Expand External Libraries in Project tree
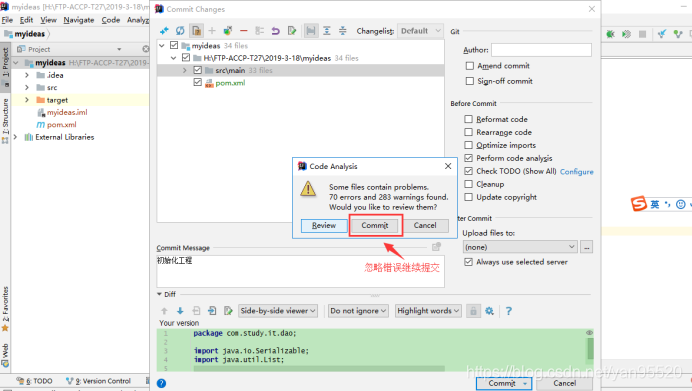The width and height of the screenshot is (692, 391). click(x=15, y=137)
